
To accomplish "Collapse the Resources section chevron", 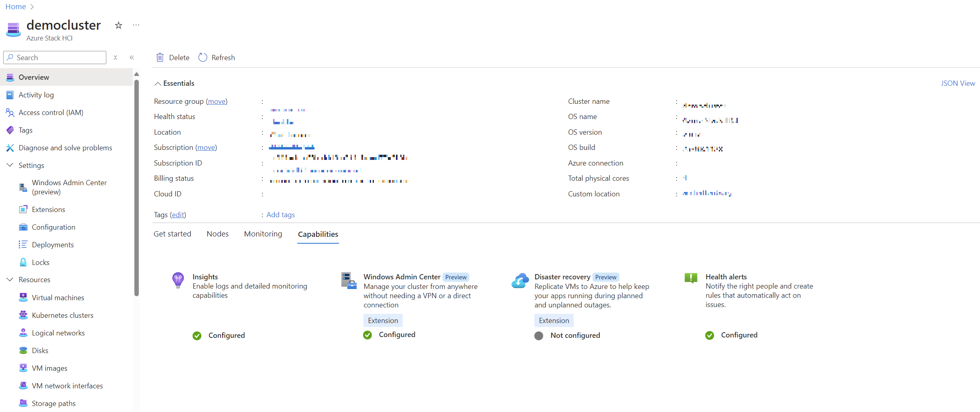I will [x=10, y=279].
